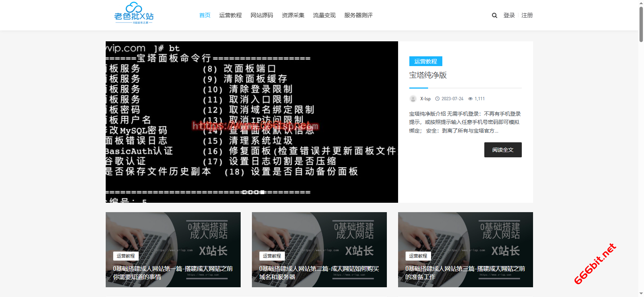Select the fourth, filled carousel slide indicator

(x=262, y=192)
